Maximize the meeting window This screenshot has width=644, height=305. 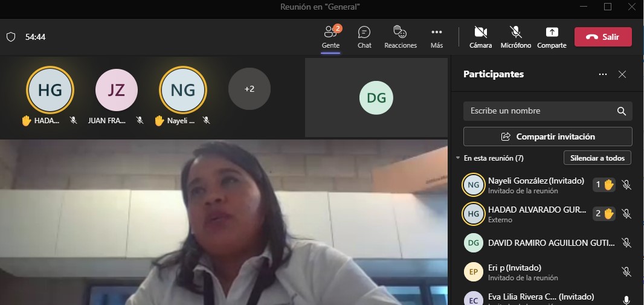pyautogui.click(x=608, y=7)
